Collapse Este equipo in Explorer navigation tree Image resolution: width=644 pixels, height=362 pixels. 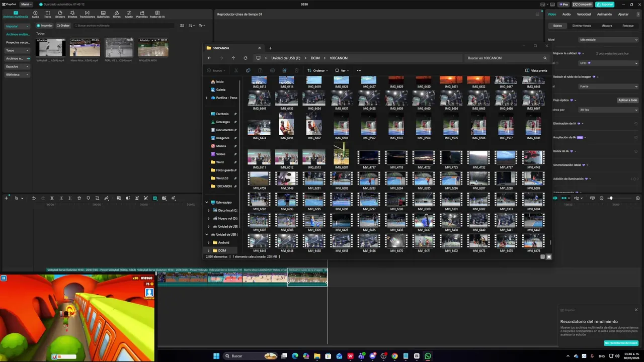tap(206, 202)
